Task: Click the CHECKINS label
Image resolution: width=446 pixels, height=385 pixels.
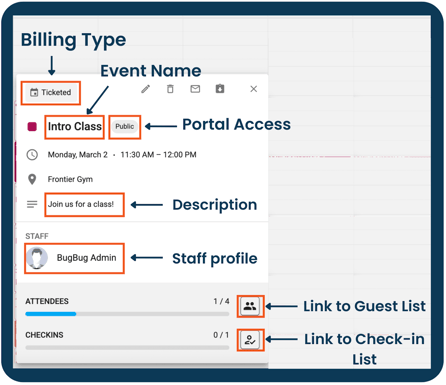Action: click(x=44, y=335)
